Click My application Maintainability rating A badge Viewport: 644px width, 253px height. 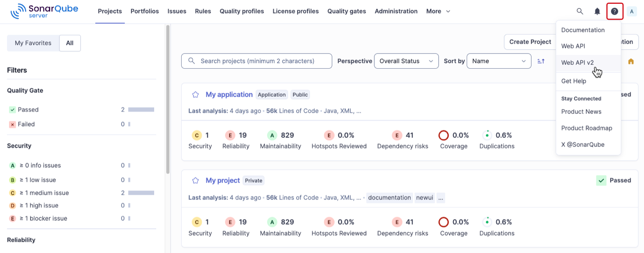point(272,135)
